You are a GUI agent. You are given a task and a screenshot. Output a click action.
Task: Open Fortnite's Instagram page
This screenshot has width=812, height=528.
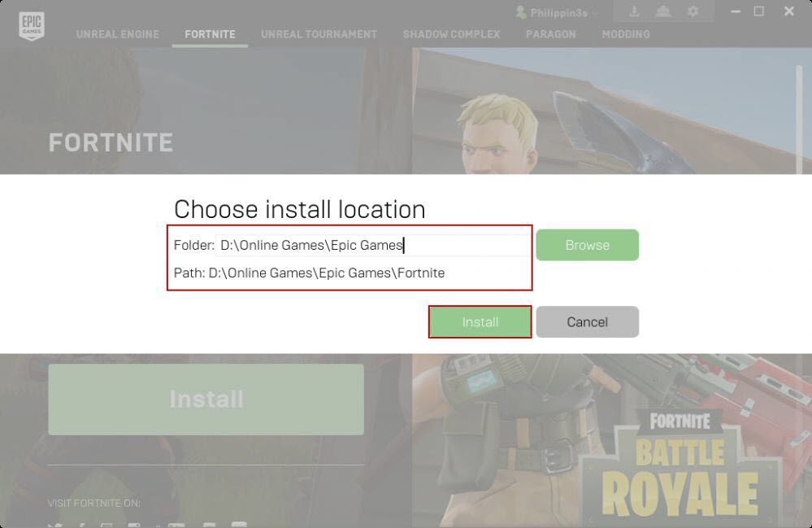coord(106,526)
